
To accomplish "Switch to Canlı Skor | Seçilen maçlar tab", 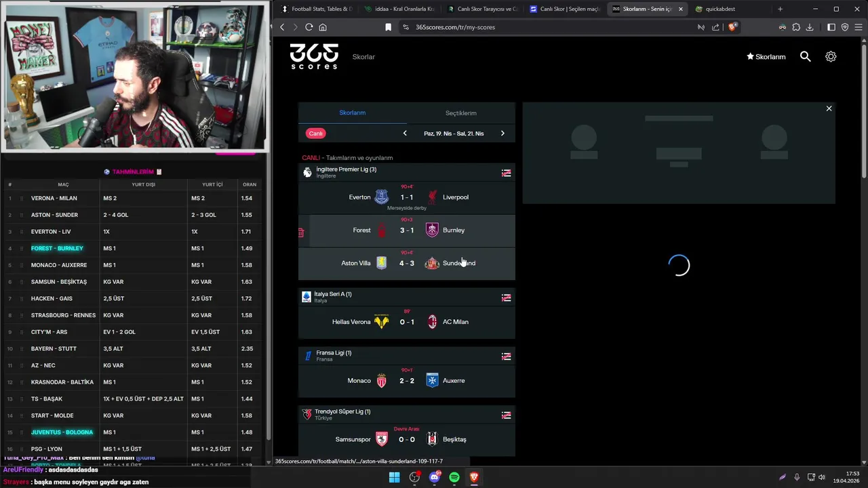I will pyautogui.click(x=565, y=9).
